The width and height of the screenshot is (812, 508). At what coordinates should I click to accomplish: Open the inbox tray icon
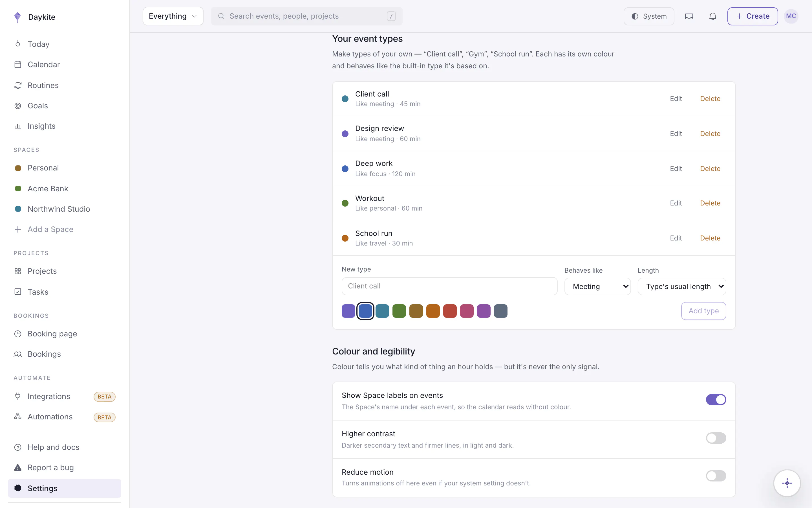click(x=689, y=16)
